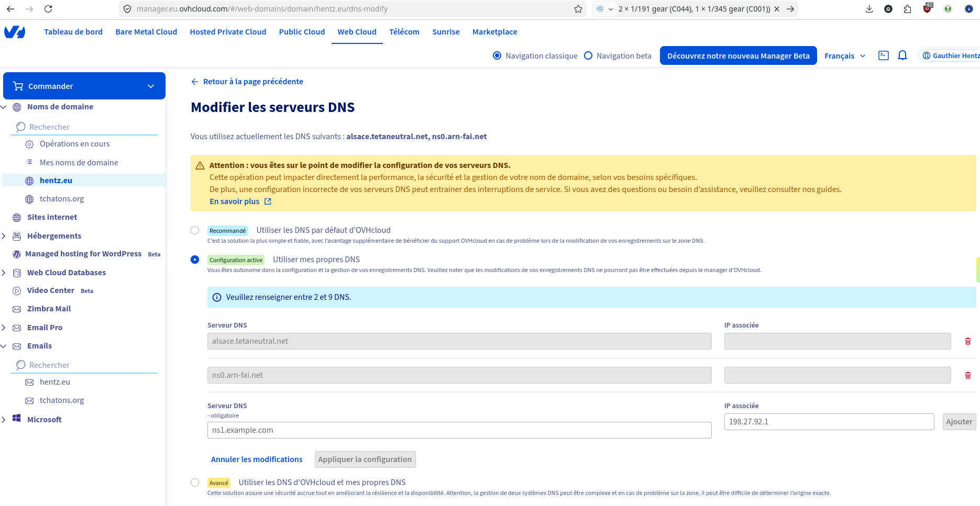
Task: Choose Utiliser les DNS par défaut d'OVHcloud
Action: pos(195,230)
